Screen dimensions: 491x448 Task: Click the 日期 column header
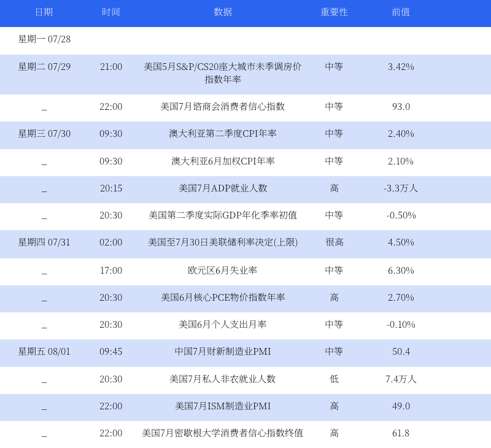pos(44,12)
